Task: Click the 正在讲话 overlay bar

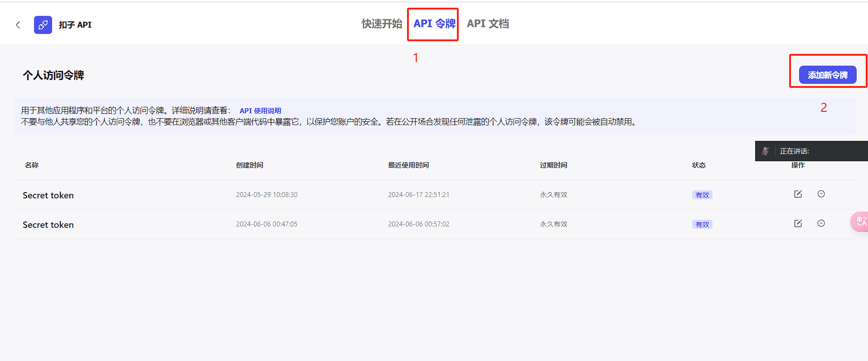Action: [811, 151]
